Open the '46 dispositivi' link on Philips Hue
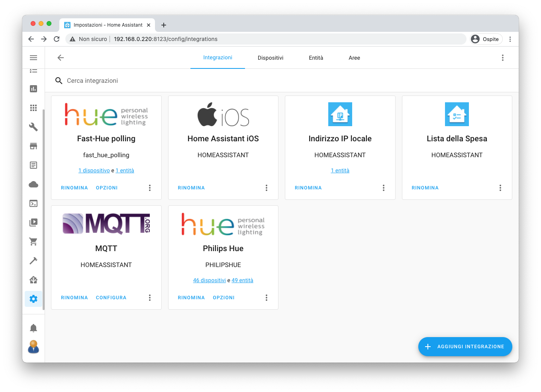The height and width of the screenshot is (392, 541). pyautogui.click(x=210, y=280)
